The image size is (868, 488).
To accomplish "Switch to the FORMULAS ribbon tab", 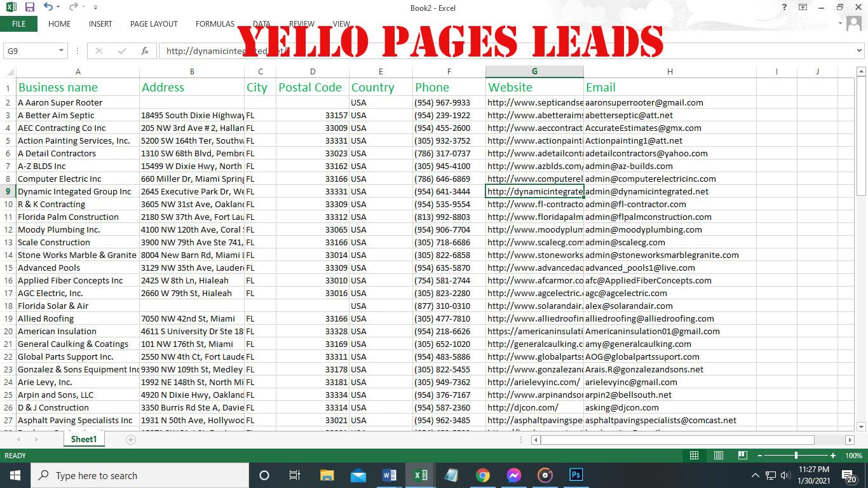I will point(214,24).
